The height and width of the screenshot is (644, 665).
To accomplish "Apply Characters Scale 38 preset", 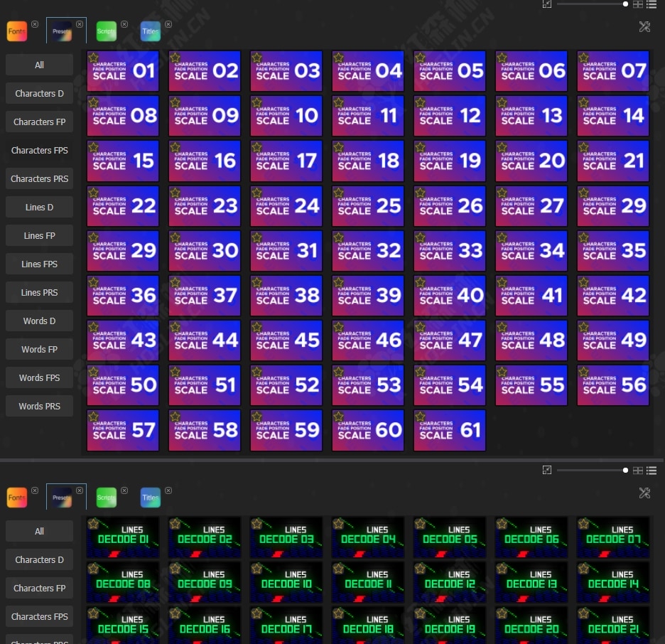I will point(286,295).
